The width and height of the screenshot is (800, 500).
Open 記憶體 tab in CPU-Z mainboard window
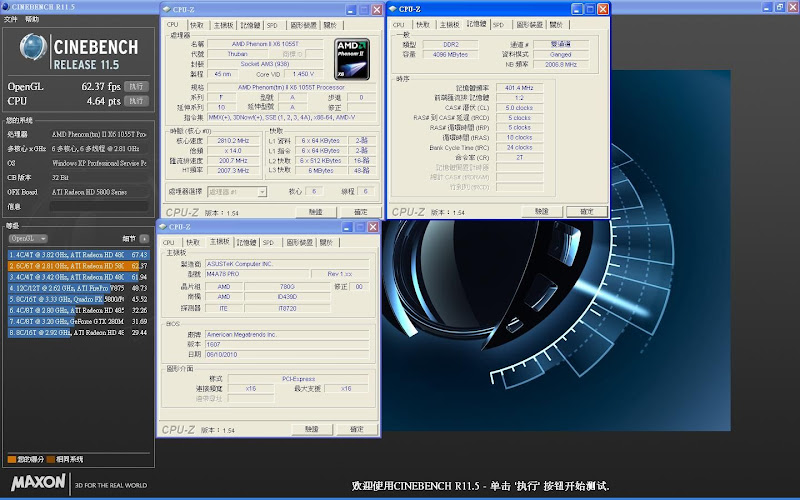[x=246, y=242]
